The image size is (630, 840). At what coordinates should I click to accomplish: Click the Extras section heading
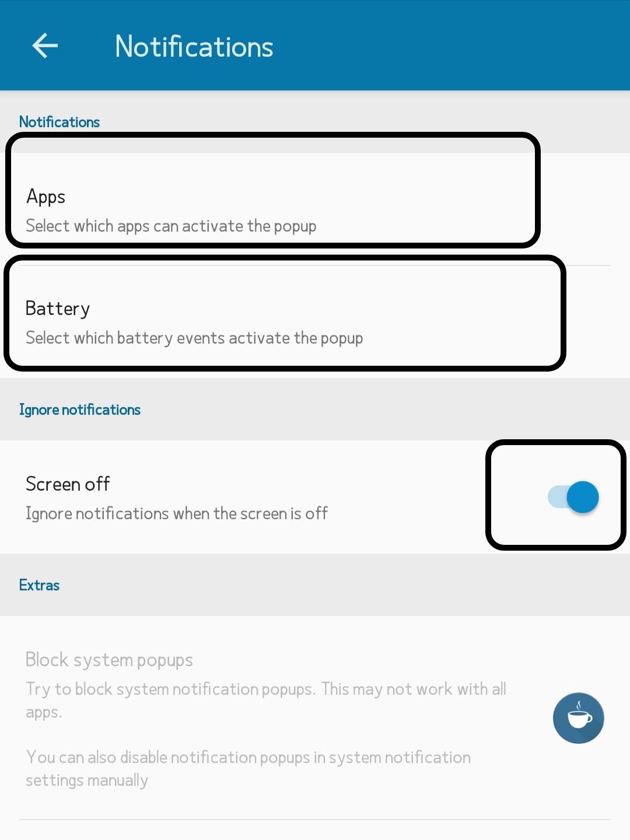pyautogui.click(x=39, y=585)
